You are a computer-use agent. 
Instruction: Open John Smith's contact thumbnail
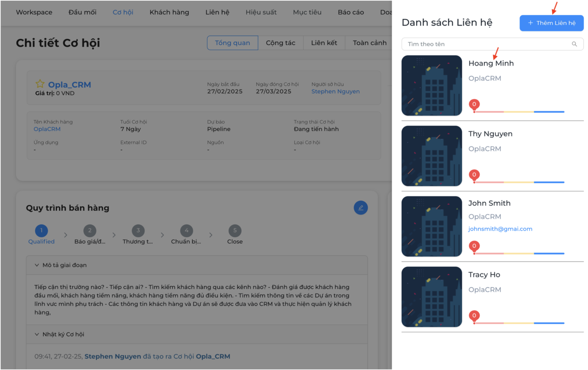[x=432, y=226]
